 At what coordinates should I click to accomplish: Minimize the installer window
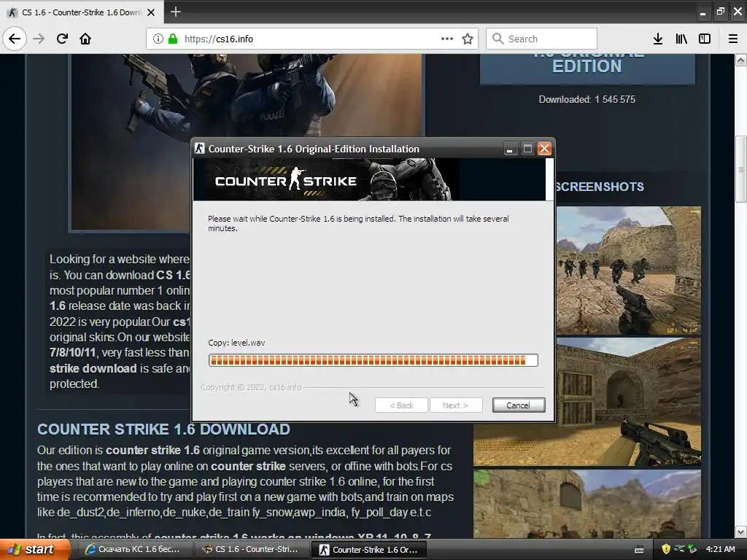point(510,149)
